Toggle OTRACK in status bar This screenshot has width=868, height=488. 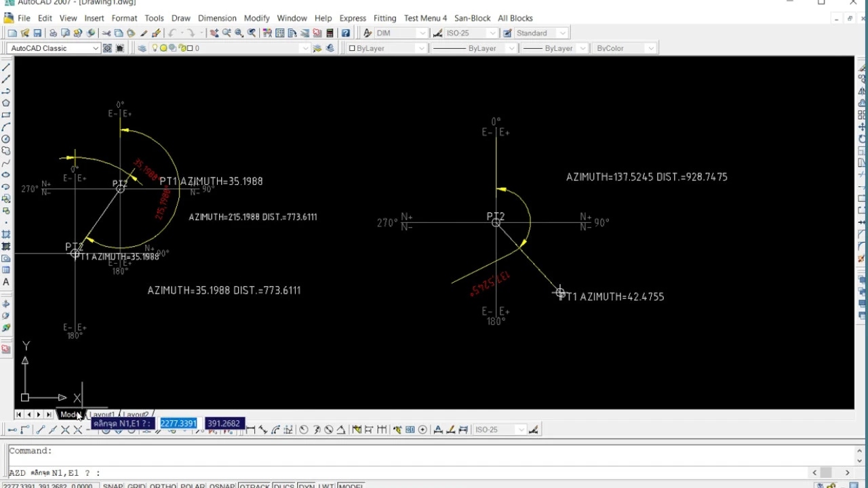coord(254,486)
